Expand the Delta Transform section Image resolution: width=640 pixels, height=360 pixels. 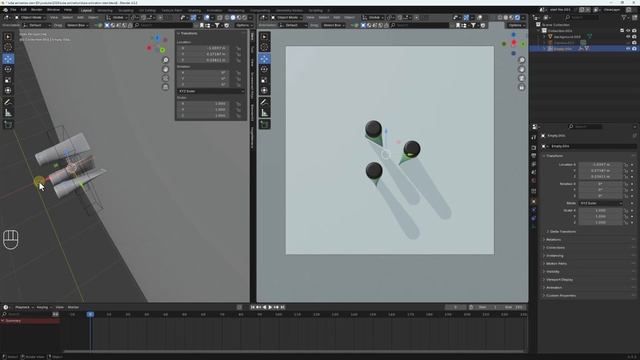tap(562, 231)
